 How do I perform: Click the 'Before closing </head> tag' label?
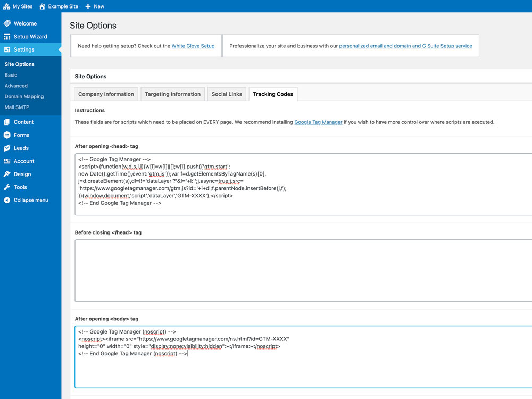click(x=108, y=232)
